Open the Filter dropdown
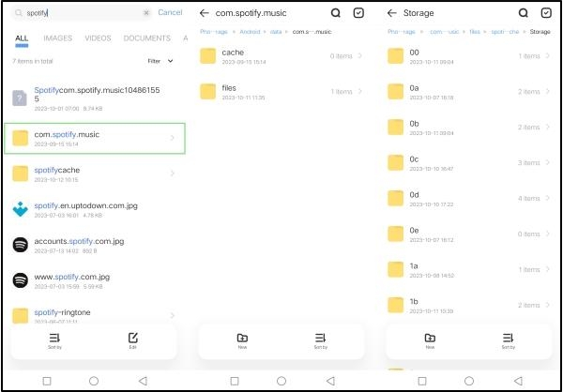563x392 pixels. pos(160,61)
